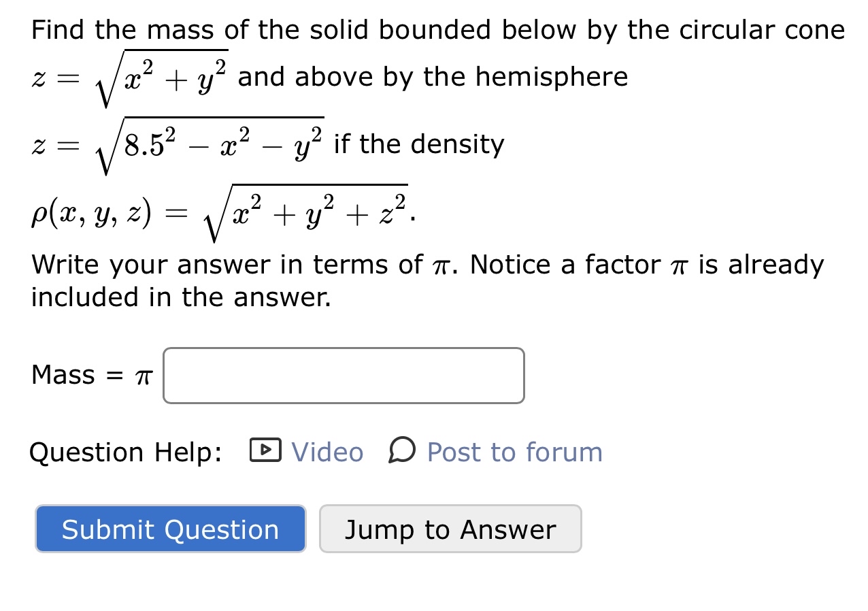868x611 pixels.
Task: Click the chat icon next to Post to forum
Action: (401, 451)
